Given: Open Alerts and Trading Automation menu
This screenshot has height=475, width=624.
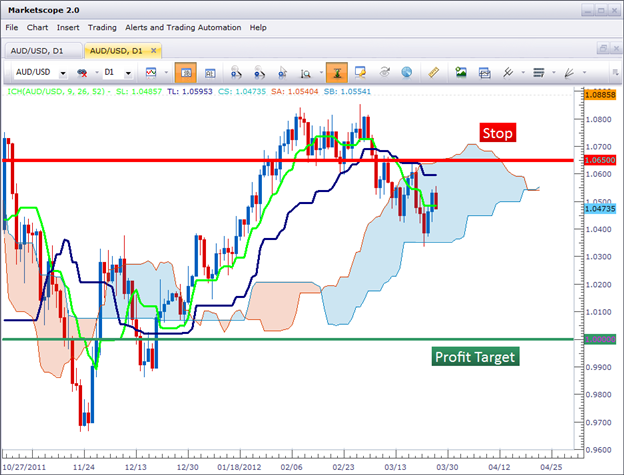Looking at the screenshot, I should tap(183, 27).
